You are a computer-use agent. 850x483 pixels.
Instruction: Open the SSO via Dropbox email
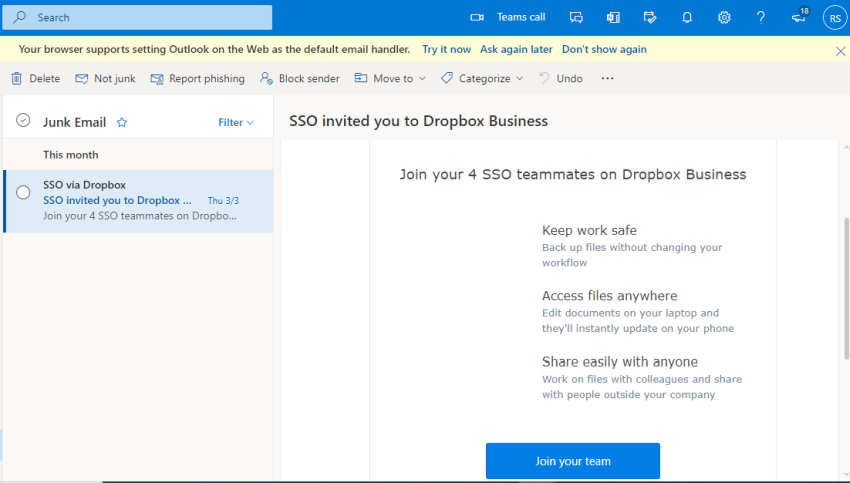point(139,201)
